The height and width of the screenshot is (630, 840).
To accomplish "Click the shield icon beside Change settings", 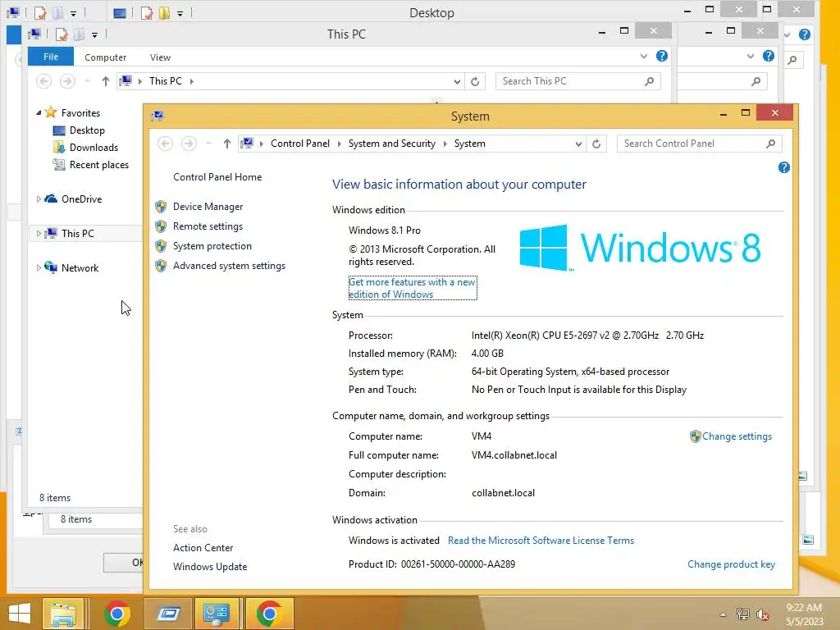I will coord(696,436).
